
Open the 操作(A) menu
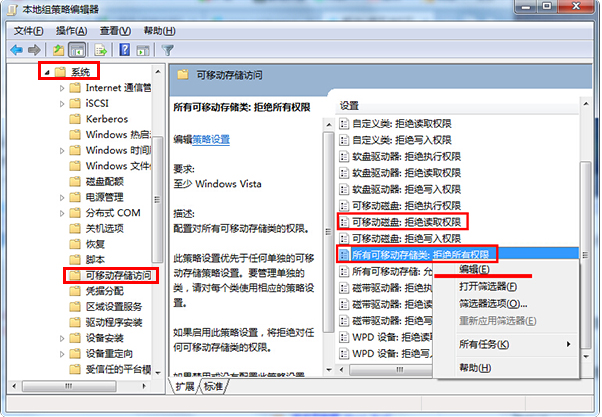click(x=71, y=31)
